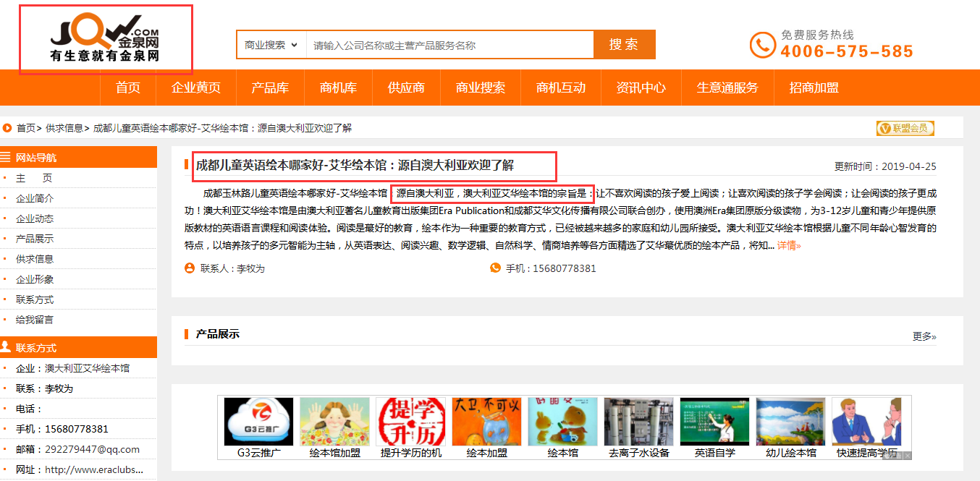Click the 提升学历的机 ad thumbnail

click(411, 422)
